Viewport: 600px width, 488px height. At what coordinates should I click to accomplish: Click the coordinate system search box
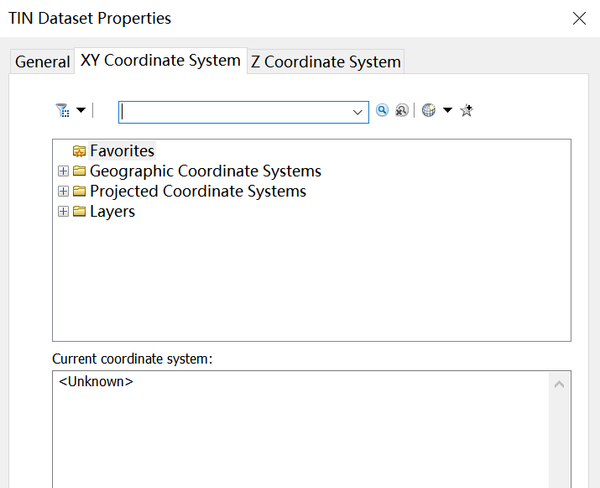[234, 112]
